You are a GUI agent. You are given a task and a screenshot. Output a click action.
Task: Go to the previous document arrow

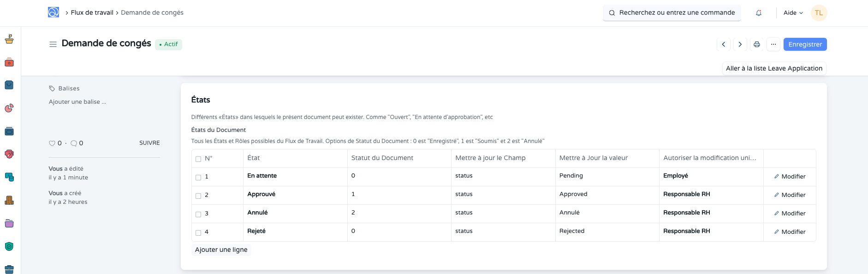coord(724,44)
